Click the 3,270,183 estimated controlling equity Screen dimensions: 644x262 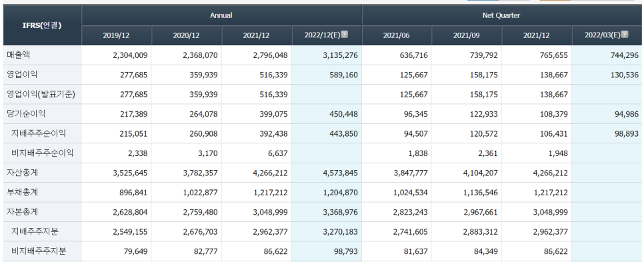[340, 232]
